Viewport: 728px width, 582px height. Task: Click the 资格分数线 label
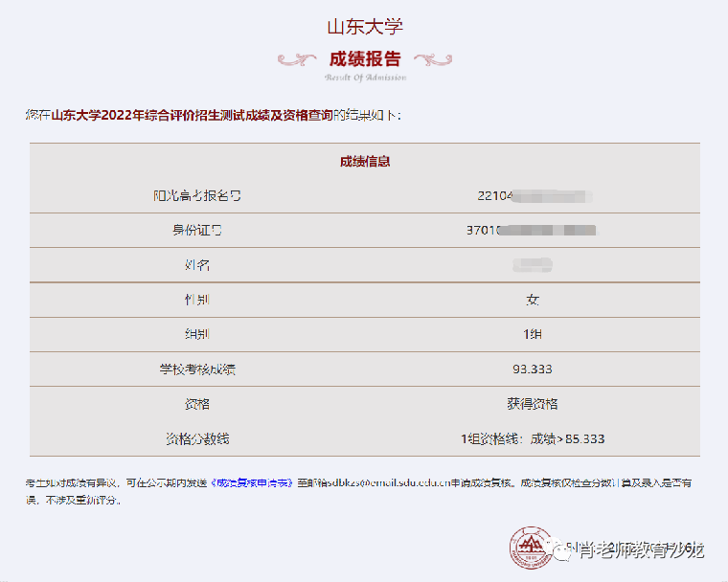tap(197, 439)
